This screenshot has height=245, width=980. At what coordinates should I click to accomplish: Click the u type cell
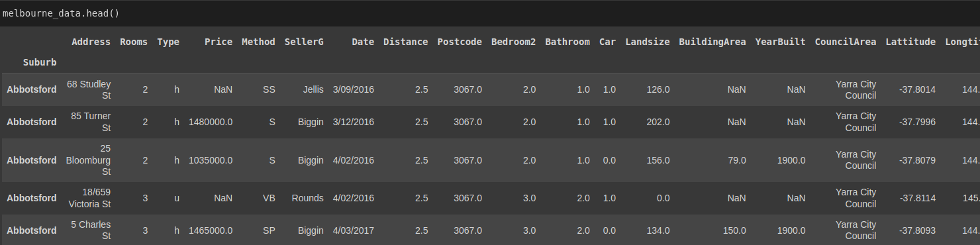click(x=177, y=198)
